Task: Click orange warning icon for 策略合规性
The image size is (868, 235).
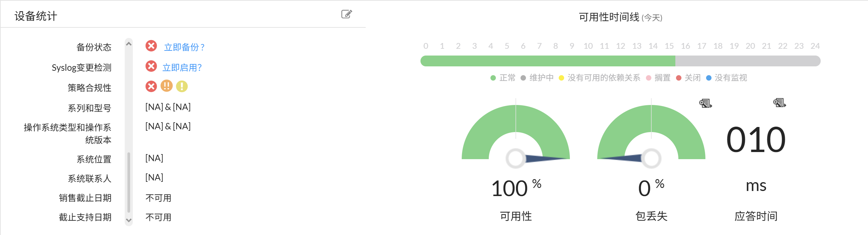Action: 166,86
